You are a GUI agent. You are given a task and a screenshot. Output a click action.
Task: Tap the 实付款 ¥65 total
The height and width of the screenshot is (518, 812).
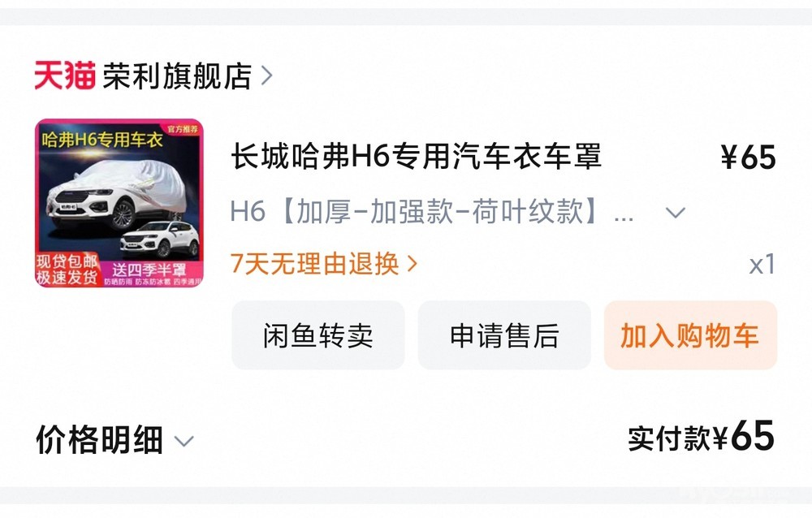(702, 437)
